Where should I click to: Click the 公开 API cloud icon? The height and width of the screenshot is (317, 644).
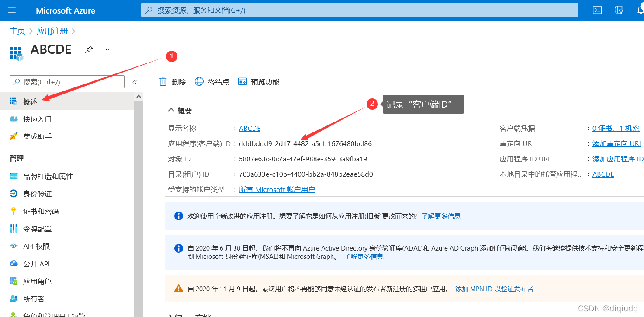coord(14,264)
